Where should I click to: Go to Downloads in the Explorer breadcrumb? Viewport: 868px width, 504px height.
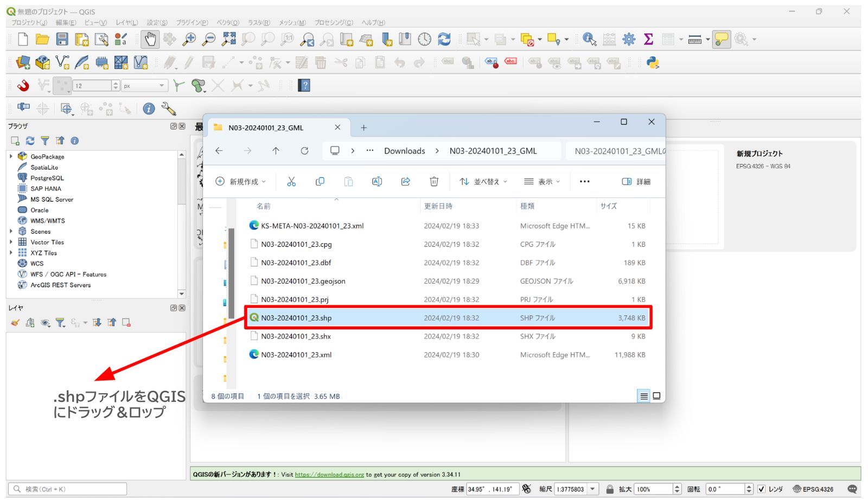(x=405, y=151)
